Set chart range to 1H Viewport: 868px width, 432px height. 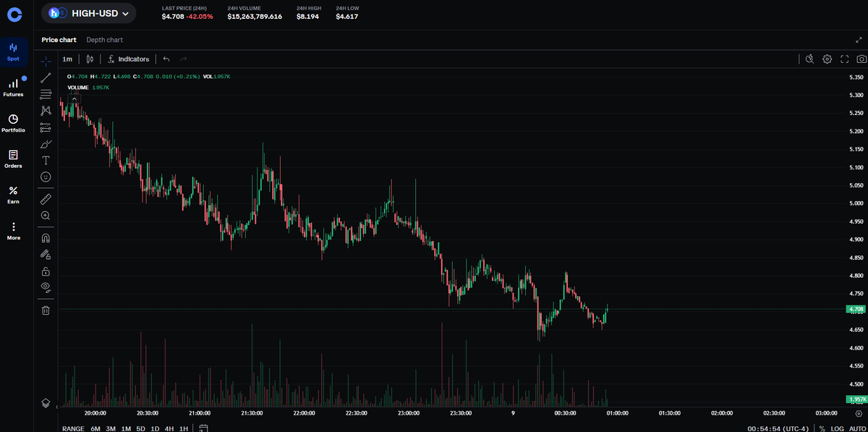183,428
